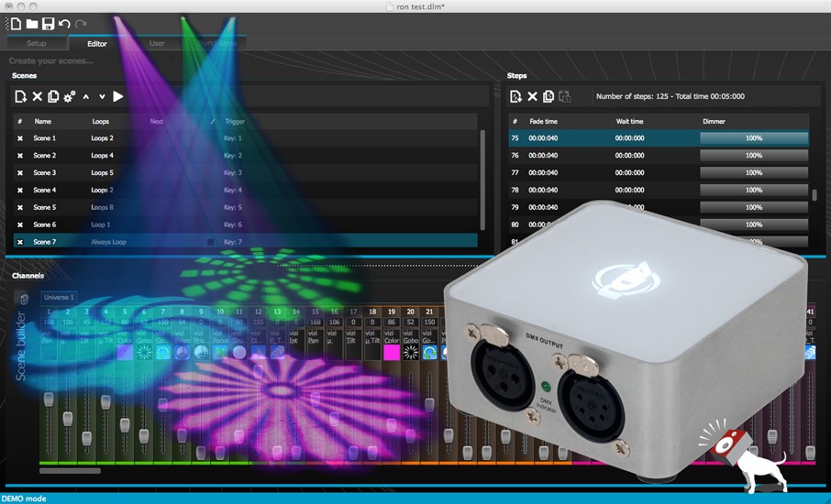Play the selected scene
Screen dimensions: 831x504
click(118, 96)
